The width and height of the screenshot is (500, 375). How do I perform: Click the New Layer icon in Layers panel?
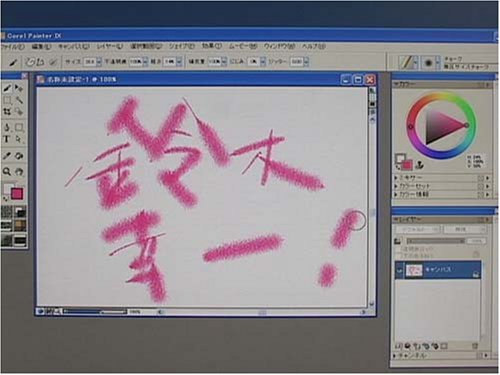click(417, 346)
